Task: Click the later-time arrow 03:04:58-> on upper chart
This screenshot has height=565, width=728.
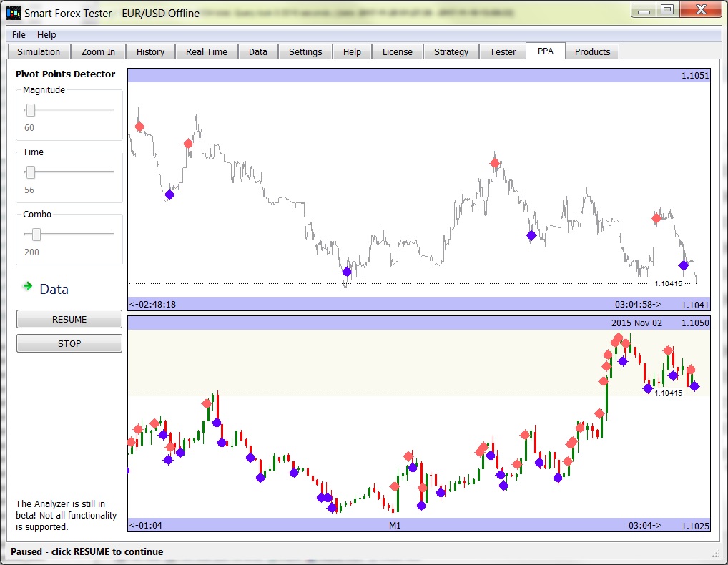Action: pos(639,305)
